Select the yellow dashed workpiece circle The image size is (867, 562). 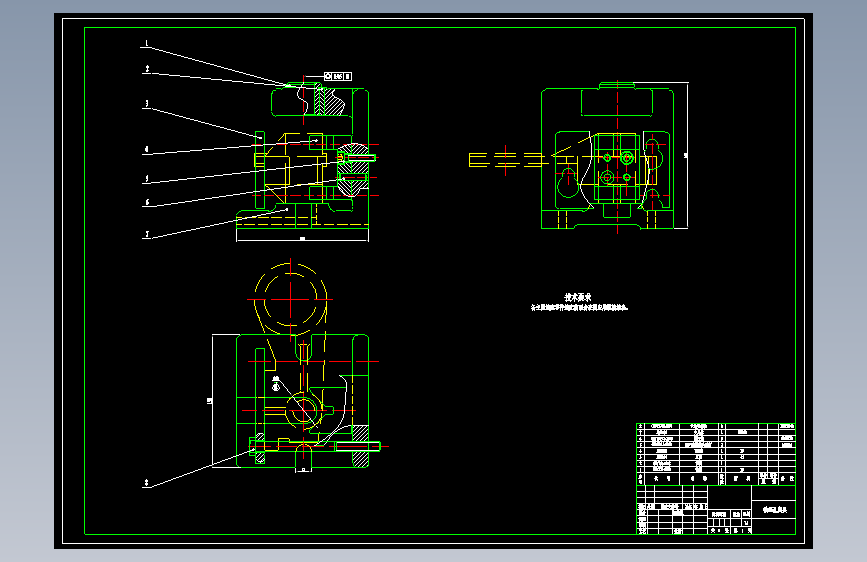291,299
